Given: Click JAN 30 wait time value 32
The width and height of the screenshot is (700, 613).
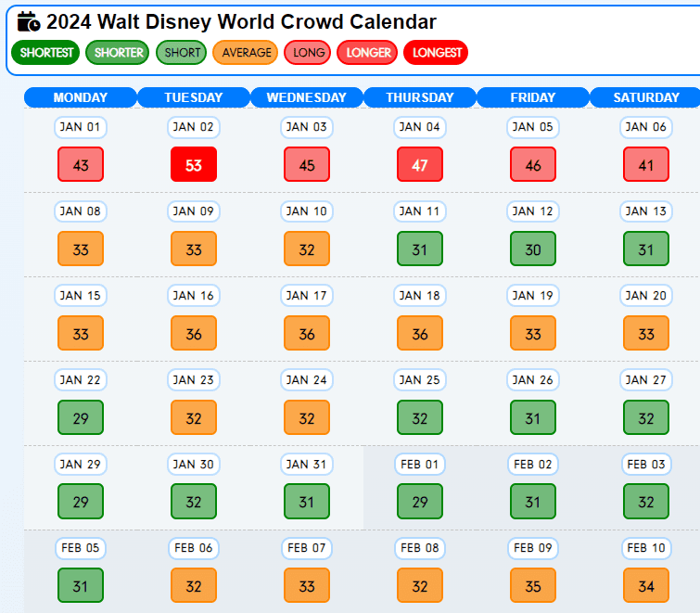Looking at the screenshot, I should pyautogui.click(x=194, y=502).
